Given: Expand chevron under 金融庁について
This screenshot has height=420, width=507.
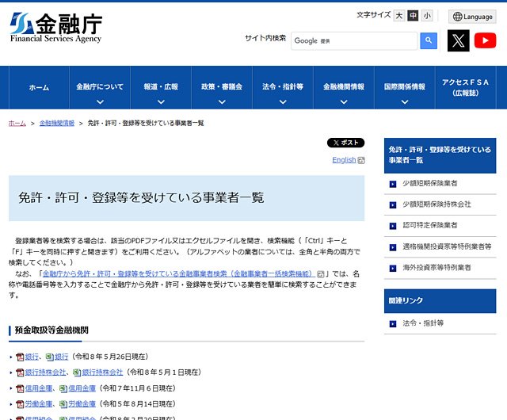Looking at the screenshot, I should (100, 102).
